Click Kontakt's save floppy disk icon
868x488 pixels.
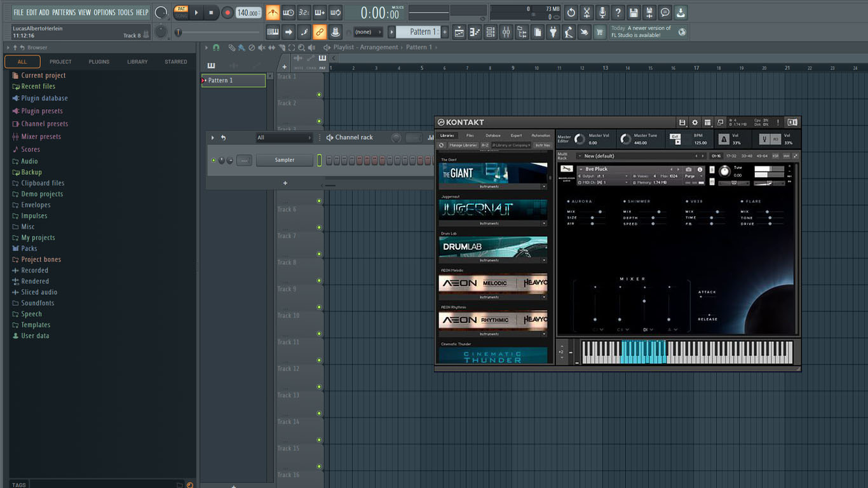click(x=682, y=122)
